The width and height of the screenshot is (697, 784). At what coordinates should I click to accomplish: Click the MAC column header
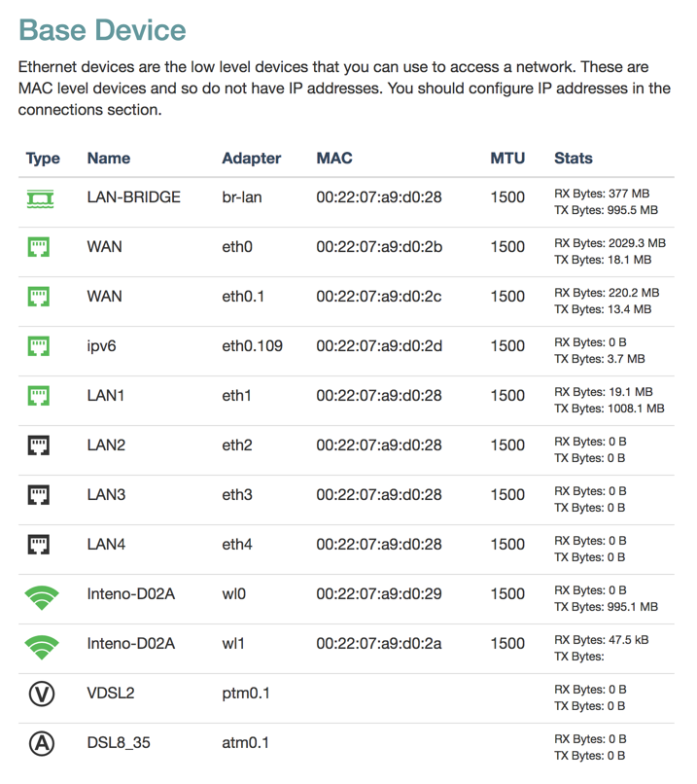tap(334, 159)
